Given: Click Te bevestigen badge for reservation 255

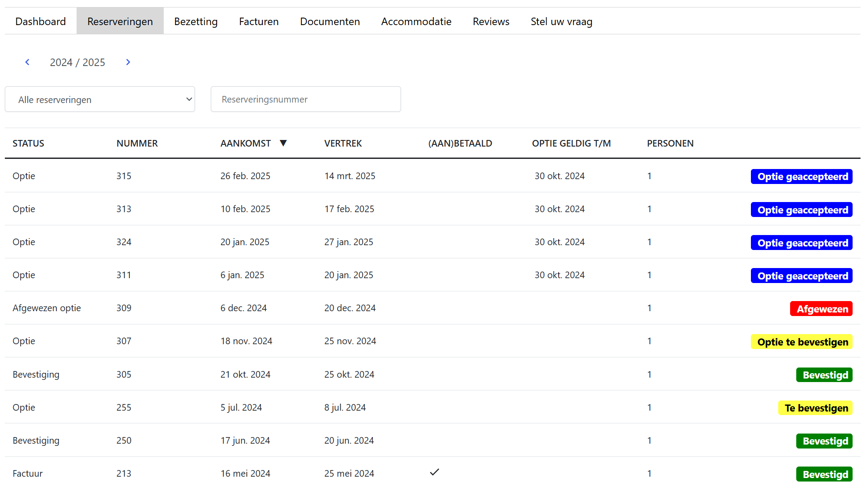Looking at the screenshot, I should (815, 408).
